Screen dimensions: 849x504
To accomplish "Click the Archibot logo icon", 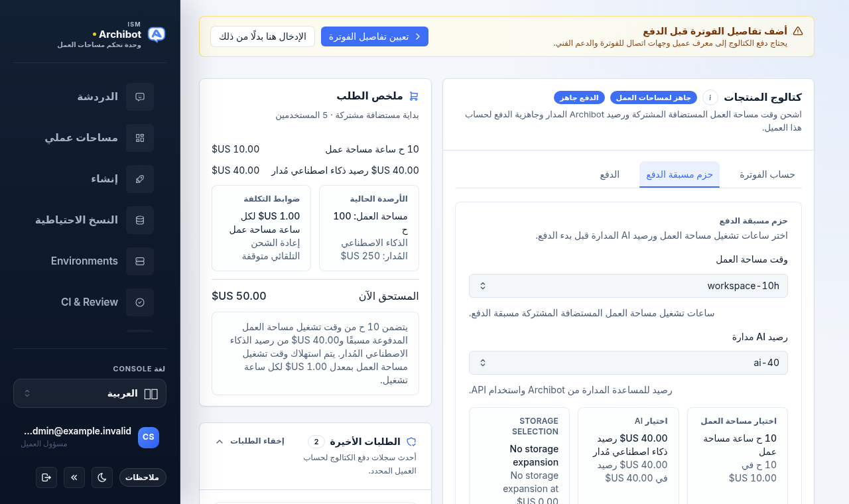I will (157, 34).
